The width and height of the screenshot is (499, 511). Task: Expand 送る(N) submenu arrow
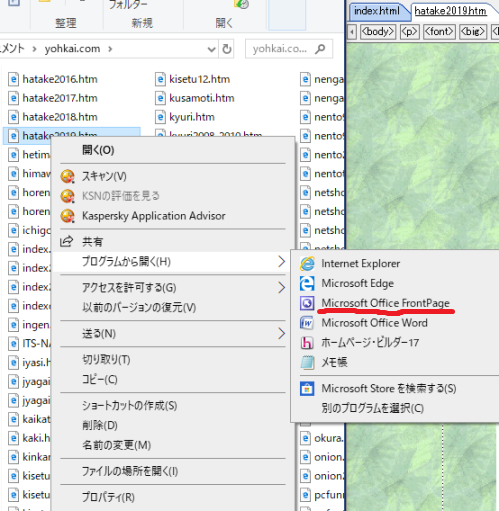click(281, 333)
